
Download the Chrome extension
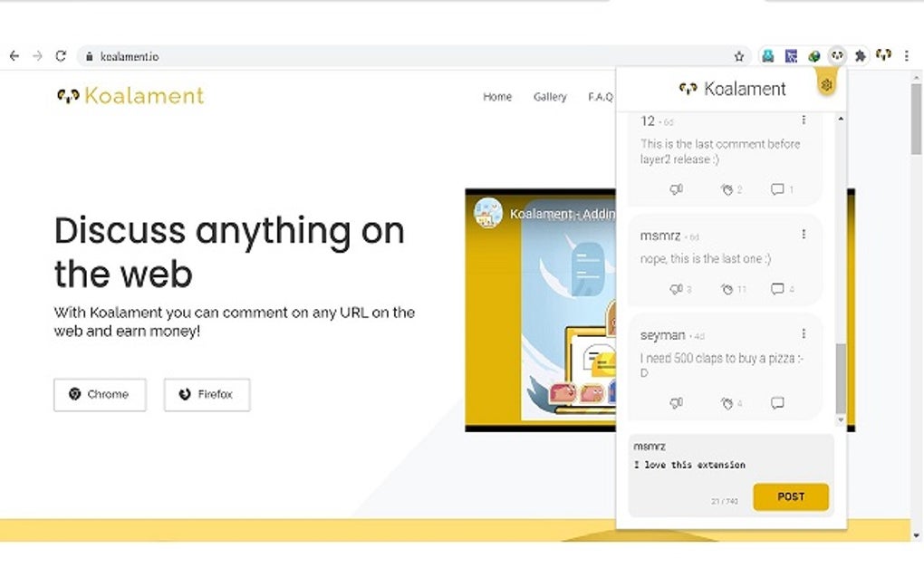pos(100,394)
